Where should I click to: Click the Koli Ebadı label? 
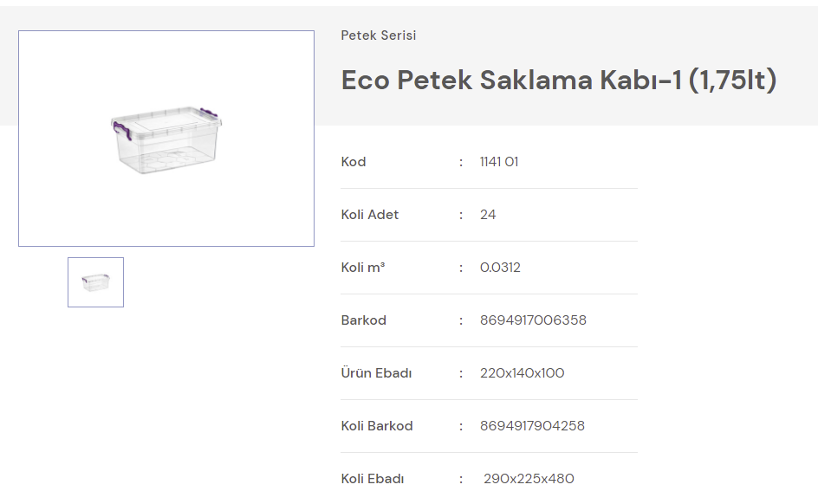click(373, 479)
